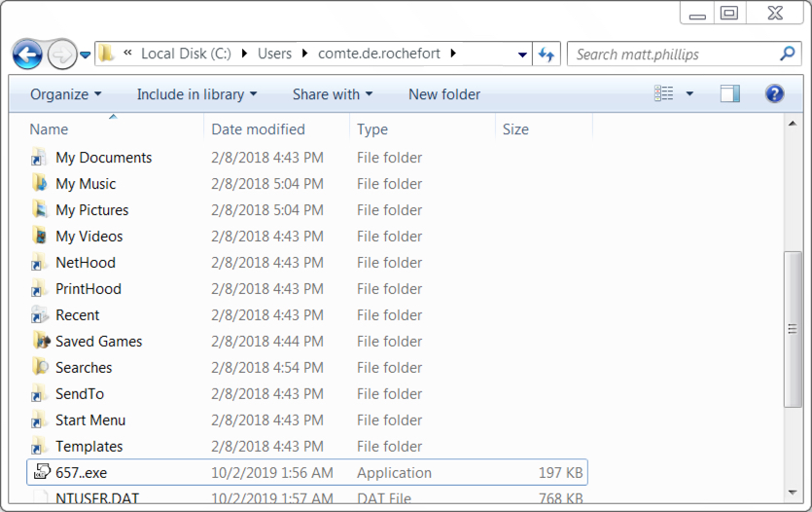This screenshot has height=512, width=812.
Task: Expand arrow after Local Disk (C:)
Action: (x=244, y=54)
